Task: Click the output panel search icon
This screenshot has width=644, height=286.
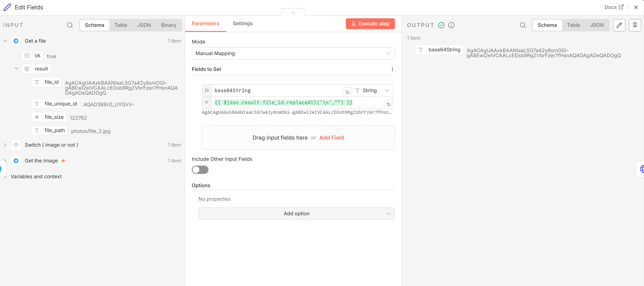Action: tap(523, 25)
